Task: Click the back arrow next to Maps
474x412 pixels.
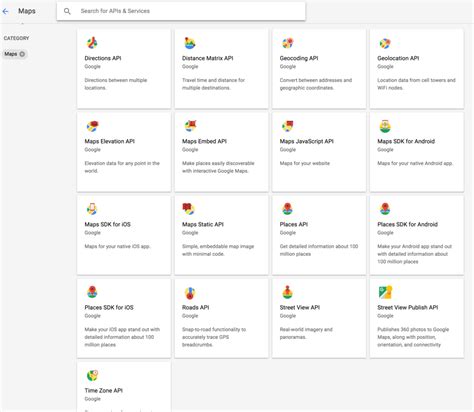Action: 5,11
